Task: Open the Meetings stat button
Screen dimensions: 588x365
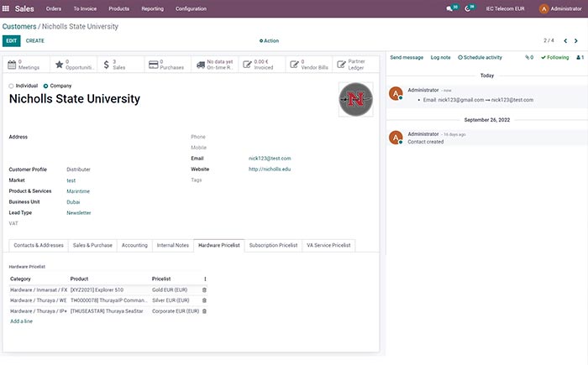Action: click(25, 64)
